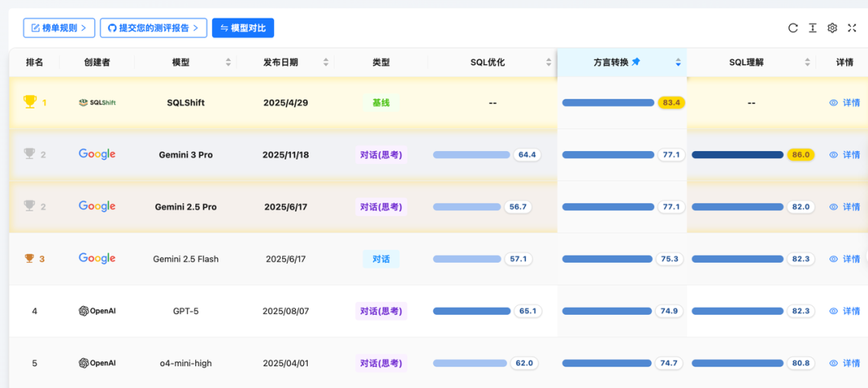Open the 榜单规则 button

pyautogui.click(x=59, y=27)
